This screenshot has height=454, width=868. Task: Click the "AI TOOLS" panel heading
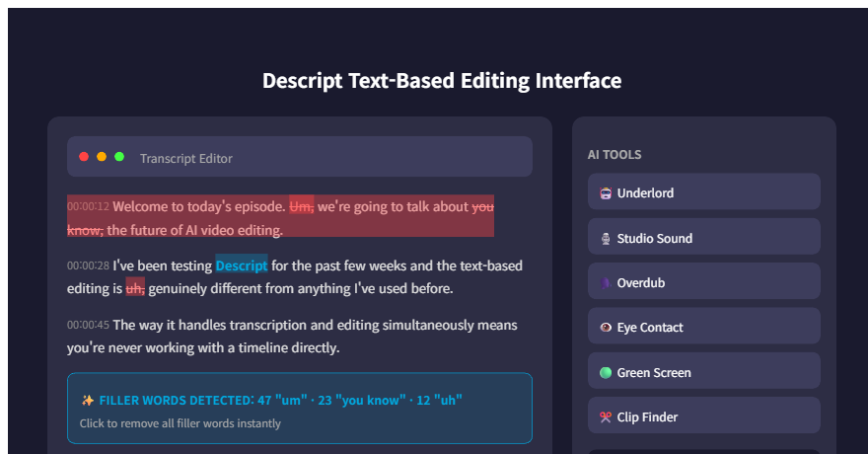(x=615, y=155)
